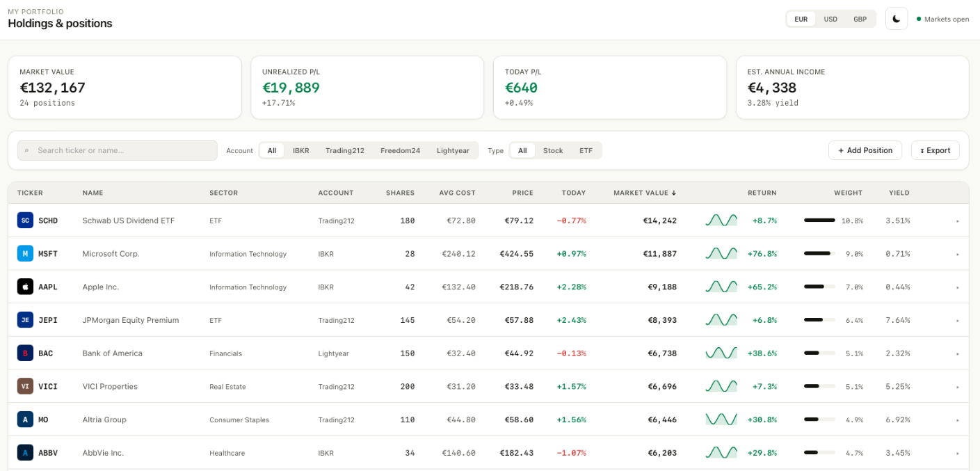Click the Market Value sort arrow

pyautogui.click(x=672, y=193)
